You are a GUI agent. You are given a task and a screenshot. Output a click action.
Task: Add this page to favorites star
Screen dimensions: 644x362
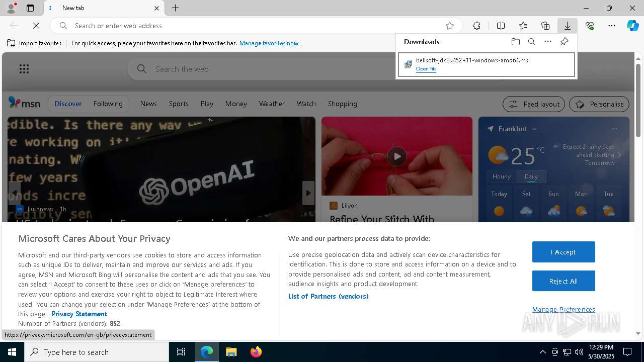450,26
